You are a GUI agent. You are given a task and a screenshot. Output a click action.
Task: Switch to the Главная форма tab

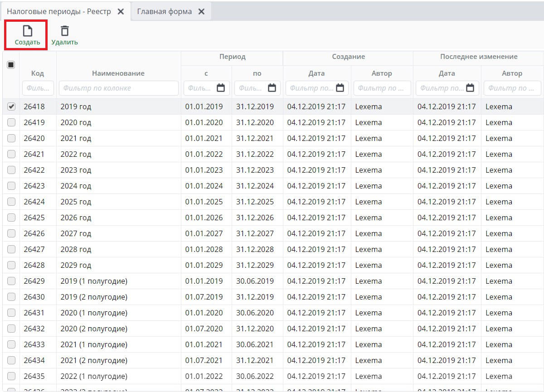click(x=164, y=12)
